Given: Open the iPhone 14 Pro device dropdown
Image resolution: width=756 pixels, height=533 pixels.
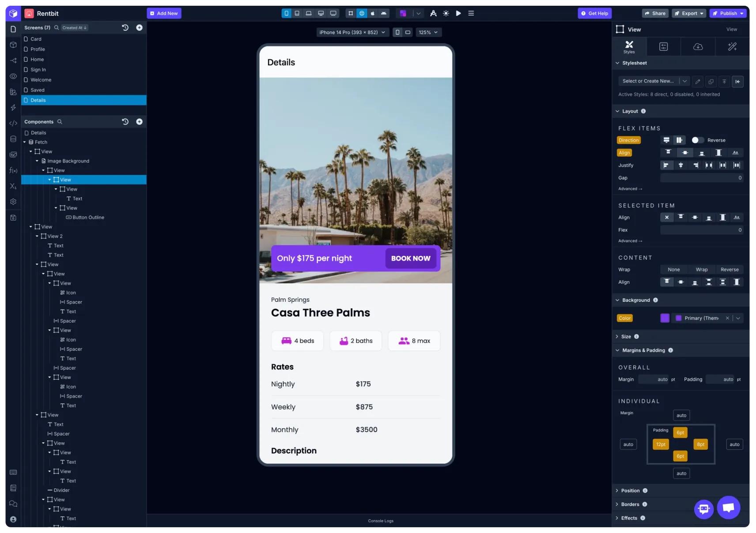Looking at the screenshot, I should (352, 32).
